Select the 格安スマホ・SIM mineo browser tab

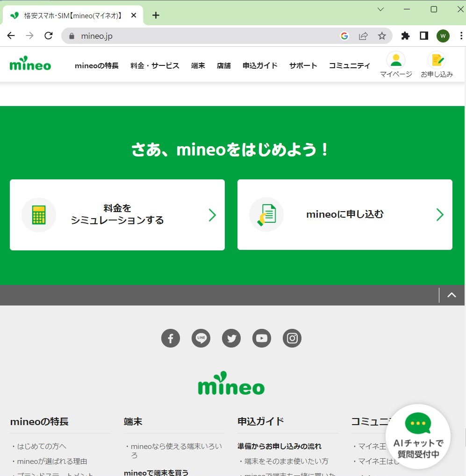[72, 15]
